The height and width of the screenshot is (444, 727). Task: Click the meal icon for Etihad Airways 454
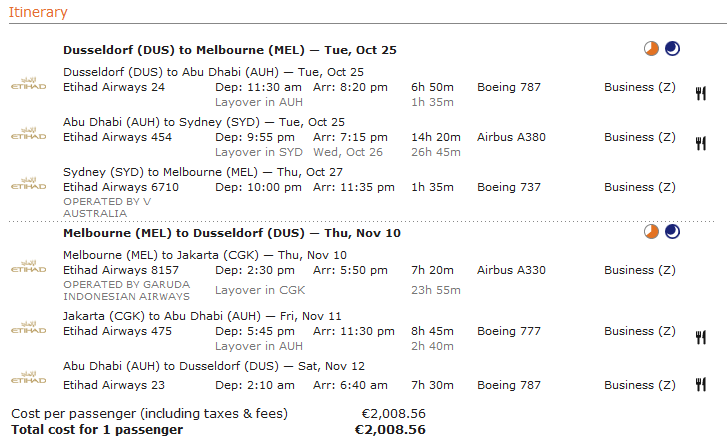pyautogui.click(x=701, y=143)
